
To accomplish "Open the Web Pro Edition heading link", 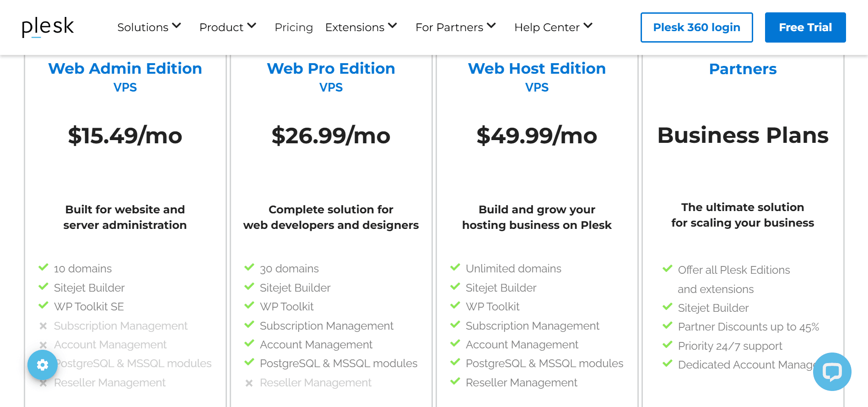I will point(331,69).
